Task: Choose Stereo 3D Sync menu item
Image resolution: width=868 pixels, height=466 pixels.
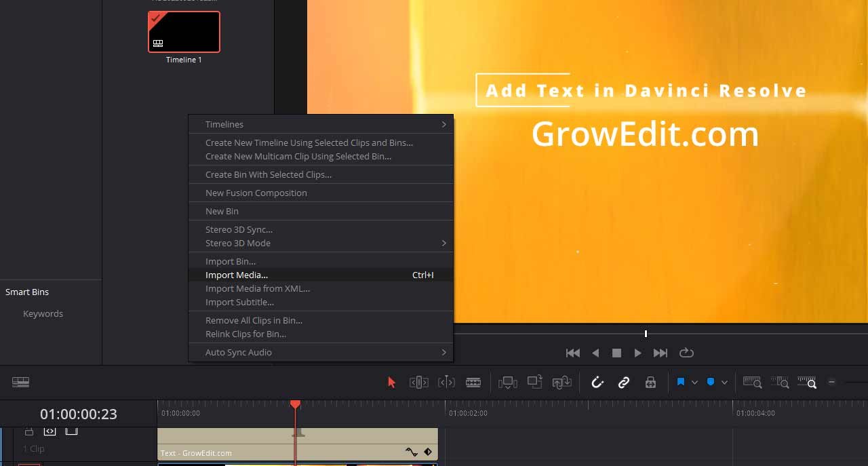Action: click(321, 229)
